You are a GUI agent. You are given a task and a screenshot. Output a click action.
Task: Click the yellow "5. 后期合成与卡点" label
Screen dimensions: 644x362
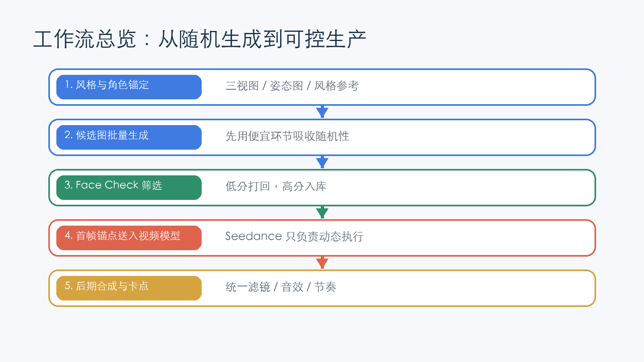[x=129, y=288]
